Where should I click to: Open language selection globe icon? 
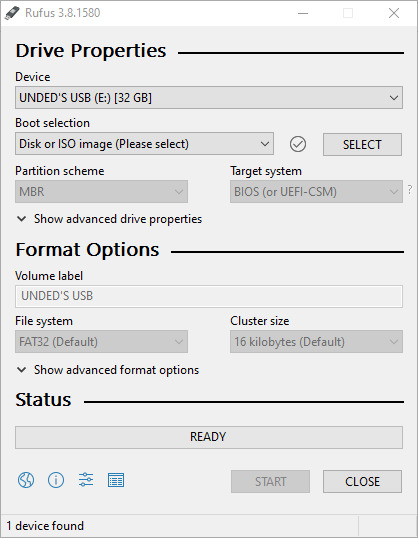tap(26, 480)
